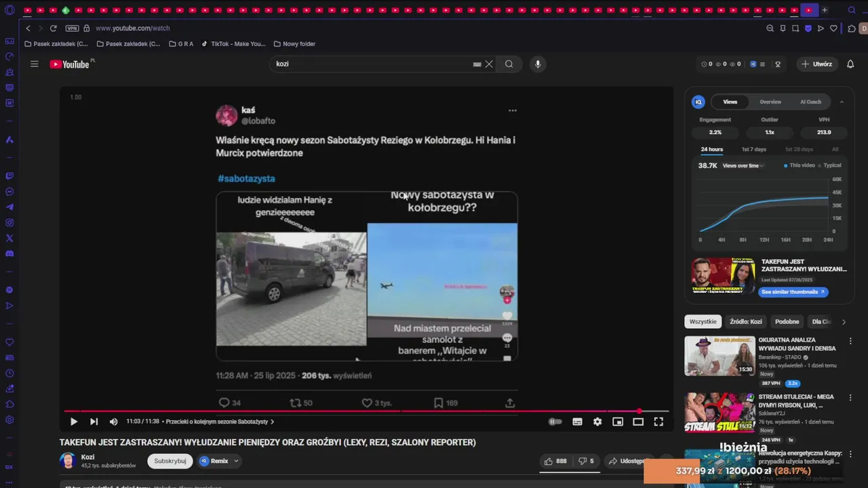Viewport: 868px width, 488px height.
Task: Open browser extensions cube icon
Action: pyautogui.click(x=852, y=28)
